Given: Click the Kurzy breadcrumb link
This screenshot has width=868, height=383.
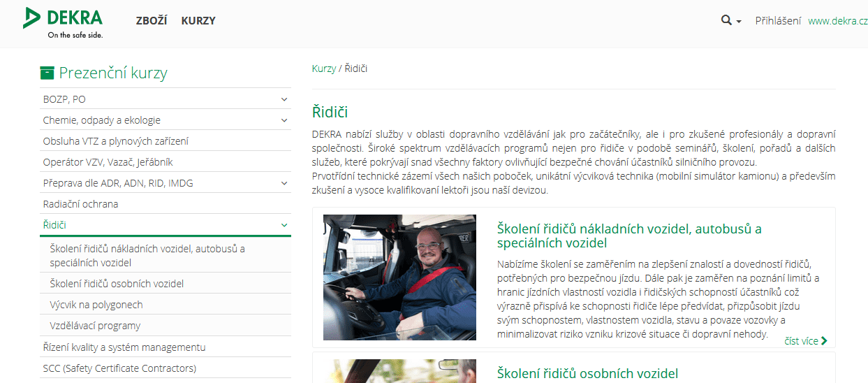Looking at the screenshot, I should tap(324, 68).
